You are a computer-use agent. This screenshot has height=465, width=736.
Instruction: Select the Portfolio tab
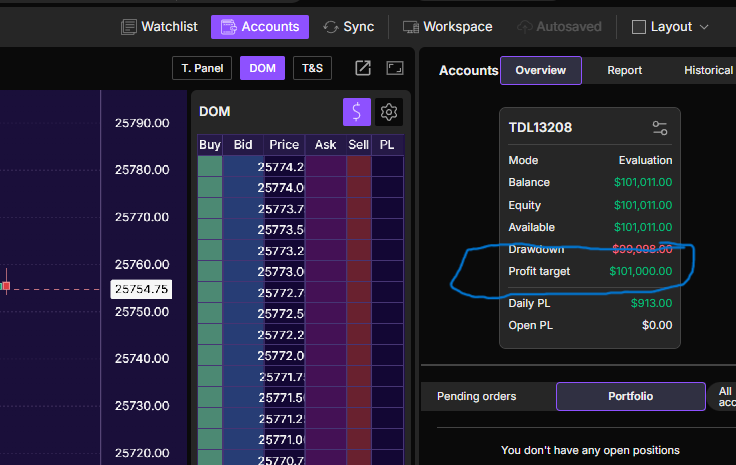[x=631, y=396]
